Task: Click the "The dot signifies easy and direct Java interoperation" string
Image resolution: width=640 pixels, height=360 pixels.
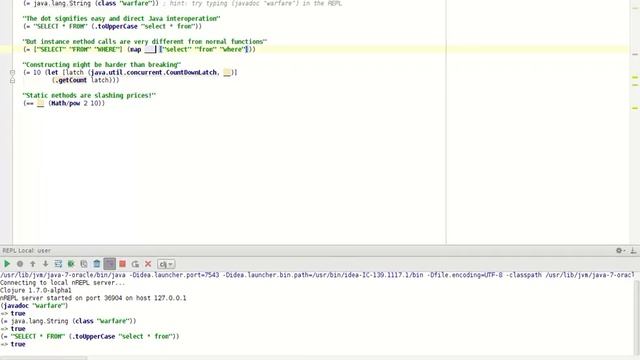Action: [x=121, y=19]
